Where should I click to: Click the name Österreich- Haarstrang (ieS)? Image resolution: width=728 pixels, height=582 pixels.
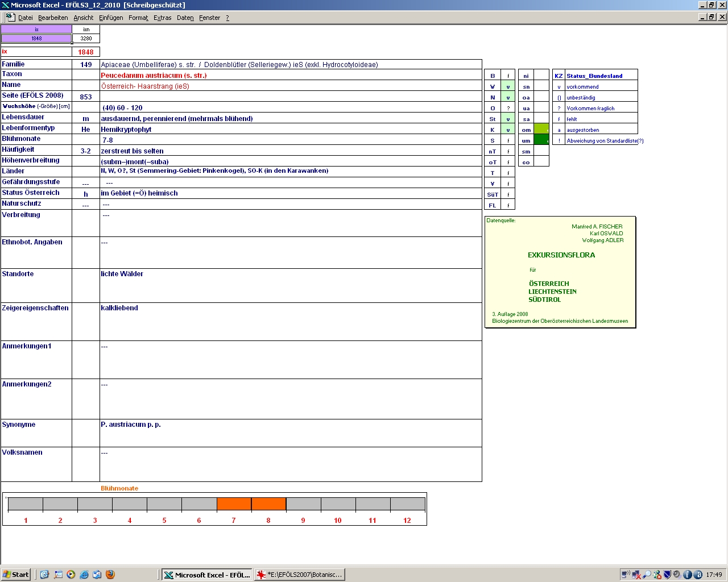[145, 86]
